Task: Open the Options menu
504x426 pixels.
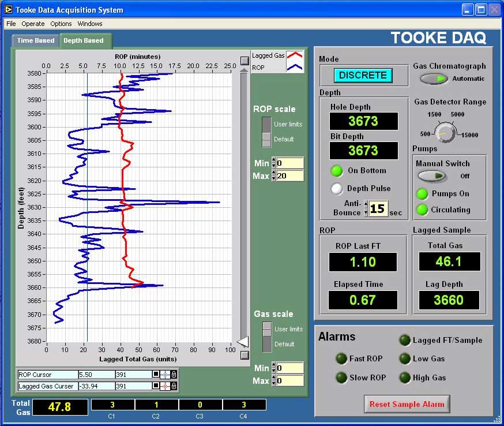Action: 61,24
